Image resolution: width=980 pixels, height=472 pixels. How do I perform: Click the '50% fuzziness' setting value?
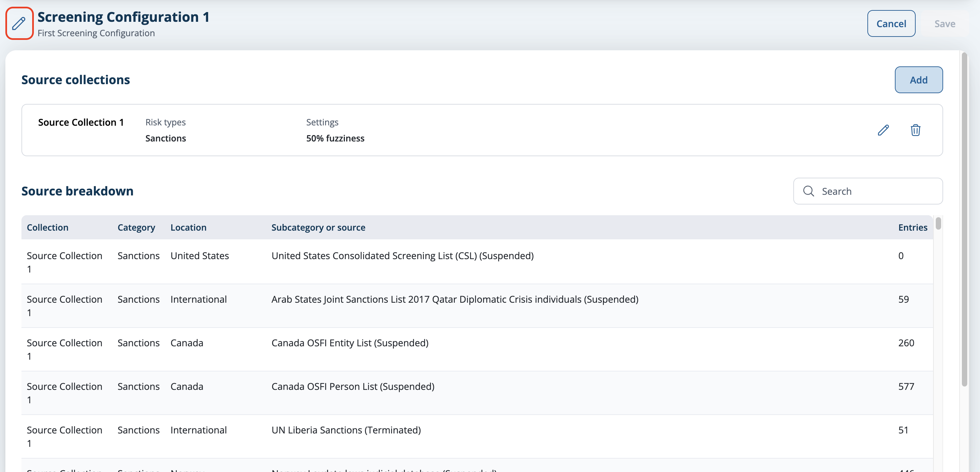click(x=335, y=138)
